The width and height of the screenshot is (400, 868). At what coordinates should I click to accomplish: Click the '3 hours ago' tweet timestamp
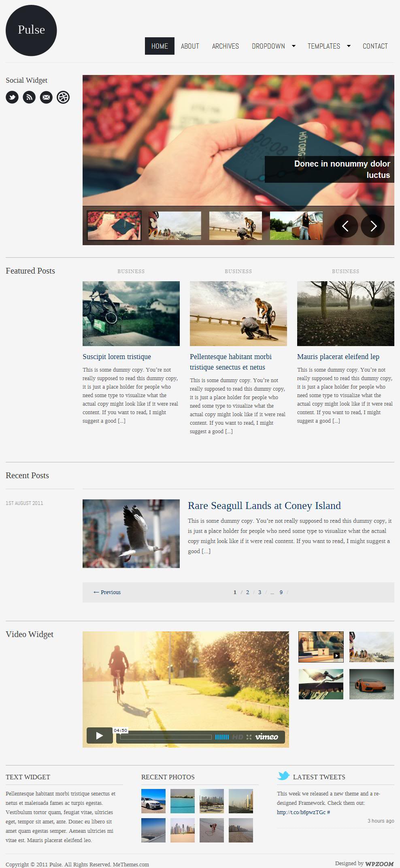pos(381,821)
